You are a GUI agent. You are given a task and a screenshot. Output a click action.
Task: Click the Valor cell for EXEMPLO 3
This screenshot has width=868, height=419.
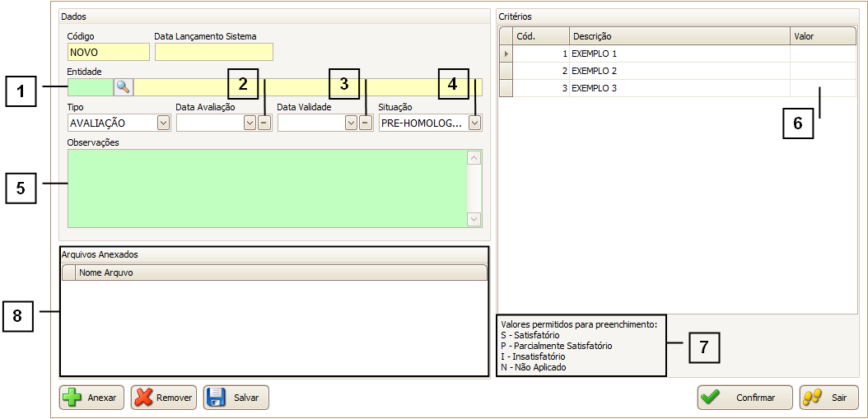pos(823,88)
